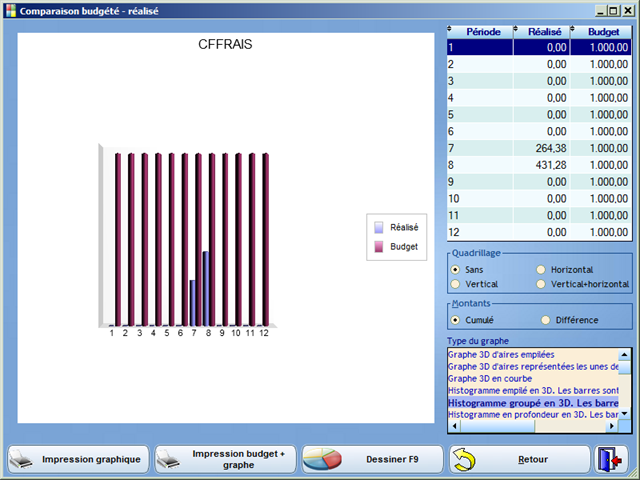Select the Vertical grid radio button

[456, 285]
